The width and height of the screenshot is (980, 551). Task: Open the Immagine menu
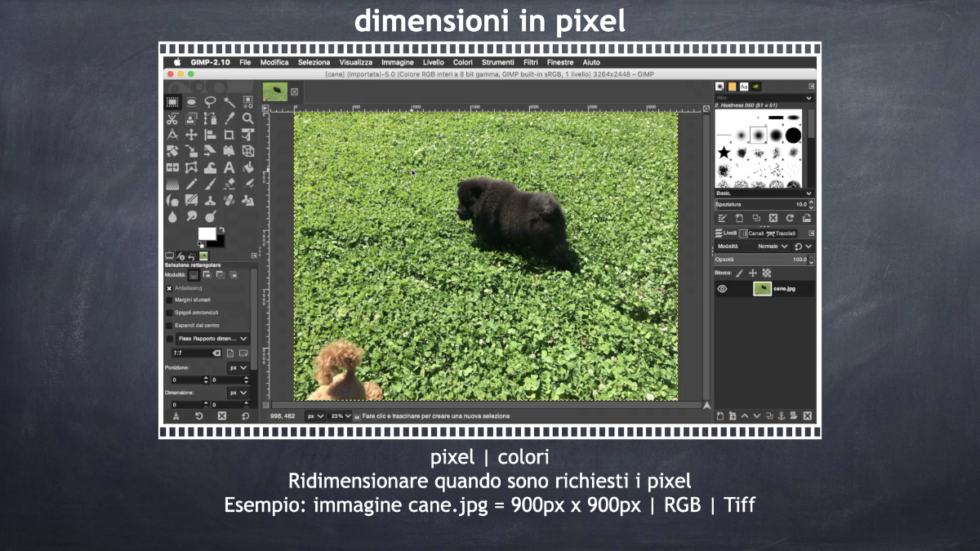(x=398, y=62)
